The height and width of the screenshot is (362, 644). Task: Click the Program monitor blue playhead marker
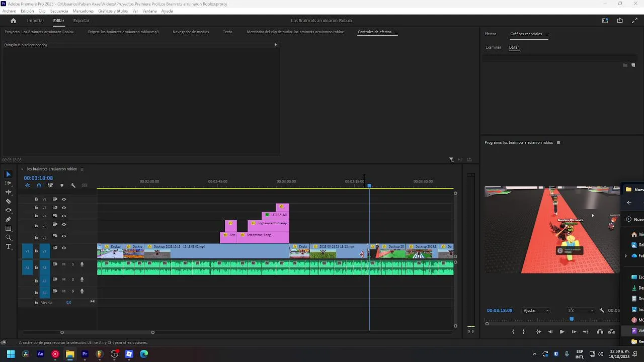[x=572, y=319]
